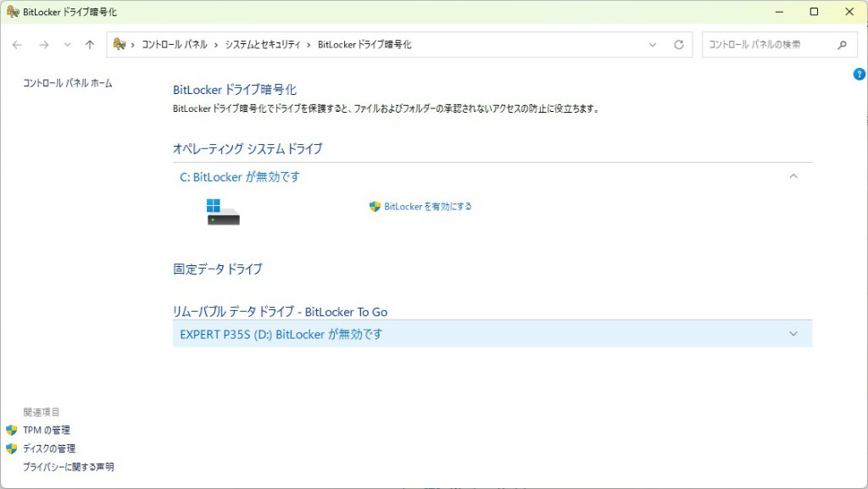Maximize the BitLocker window

814,12
